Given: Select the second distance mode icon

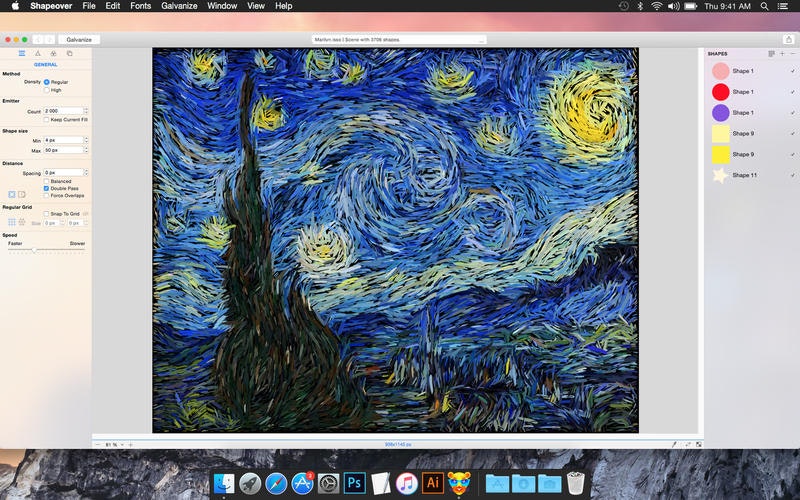Looking at the screenshot, I should [22, 194].
